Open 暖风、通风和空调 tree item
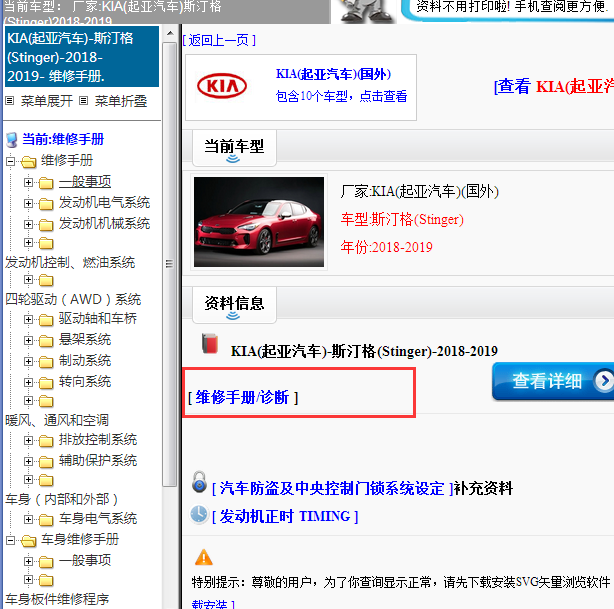 [x=57, y=420]
